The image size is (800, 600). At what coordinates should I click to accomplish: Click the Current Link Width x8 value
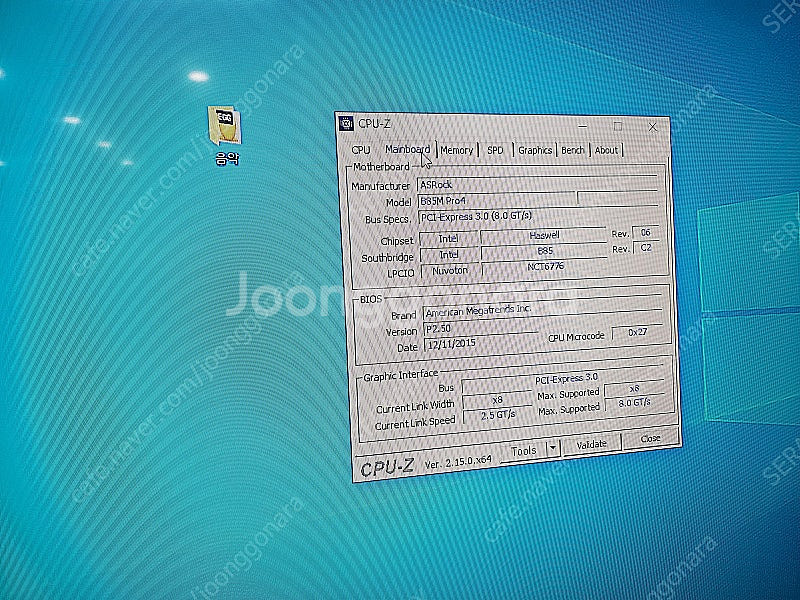(x=497, y=399)
